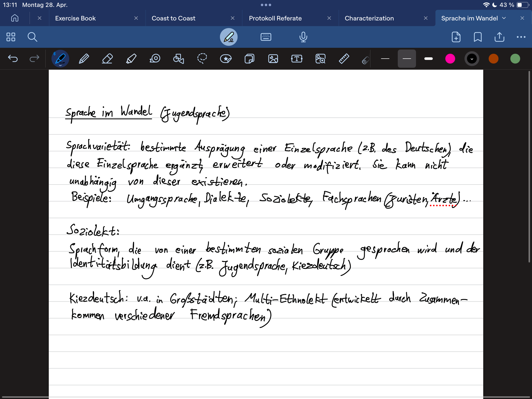Select the highlighter tool
Screen dimensions: 532x399
pos(131,59)
